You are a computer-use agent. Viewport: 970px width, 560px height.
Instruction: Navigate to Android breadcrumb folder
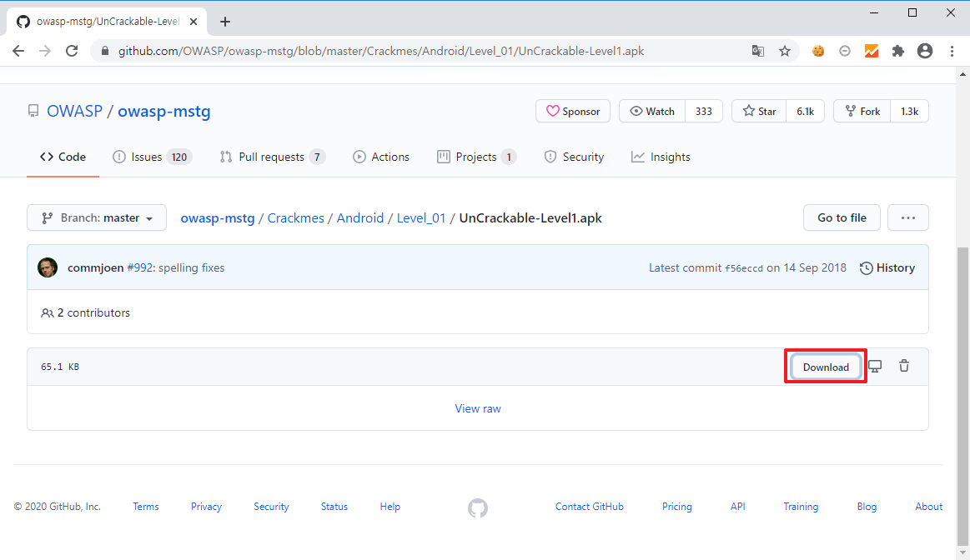click(360, 218)
